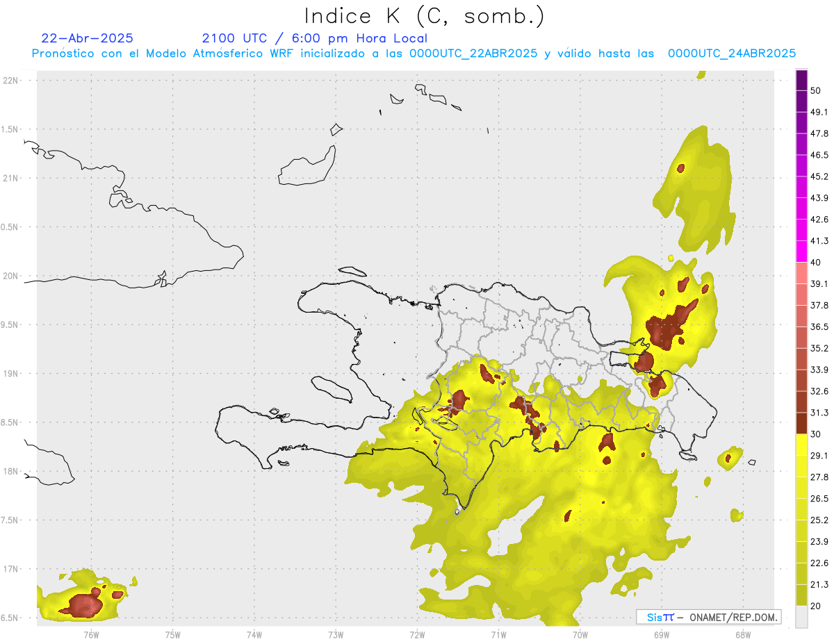Click the longitude label '75W'
Viewport: 834px width, 644px height.
[173, 634]
